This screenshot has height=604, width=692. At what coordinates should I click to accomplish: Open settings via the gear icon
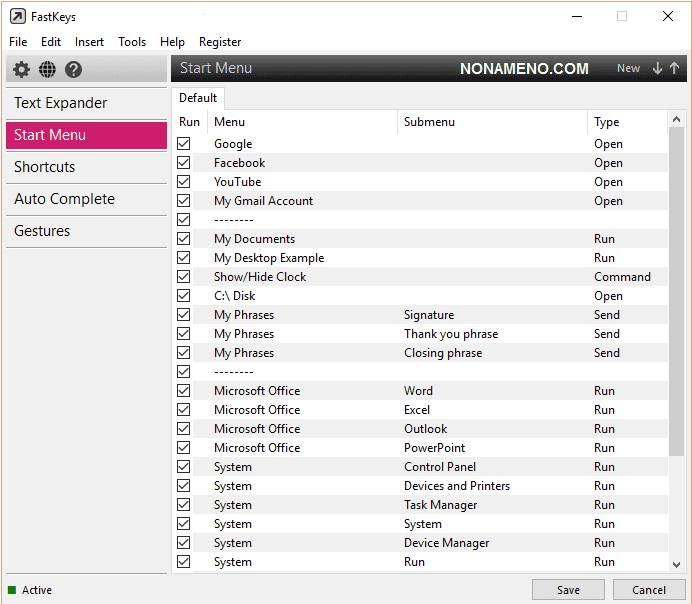[x=21, y=70]
